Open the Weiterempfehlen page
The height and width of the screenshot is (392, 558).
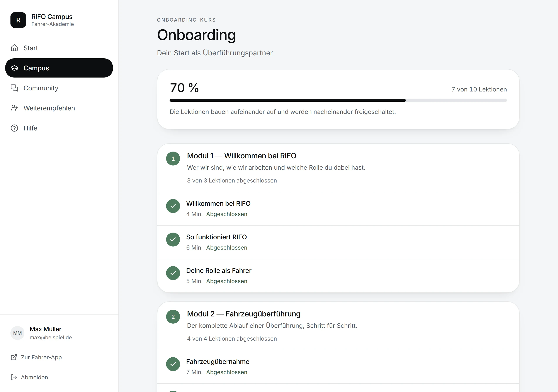tap(59, 108)
